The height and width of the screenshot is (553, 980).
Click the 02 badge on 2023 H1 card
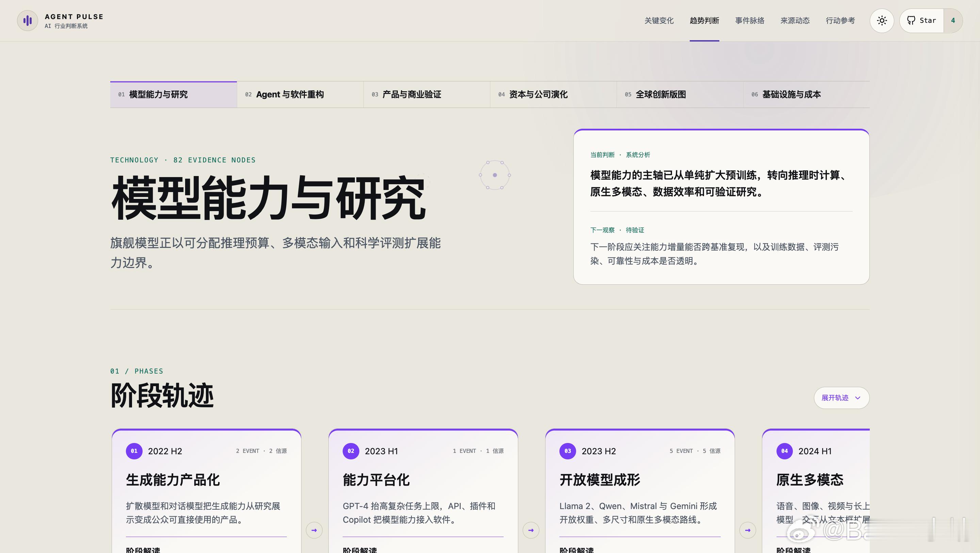click(x=351, y=451)
